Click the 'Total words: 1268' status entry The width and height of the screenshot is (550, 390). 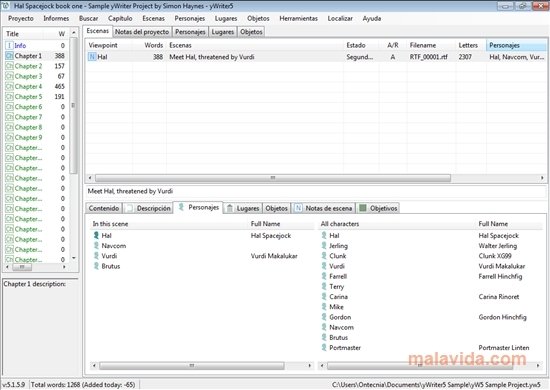tap(83, 384)
